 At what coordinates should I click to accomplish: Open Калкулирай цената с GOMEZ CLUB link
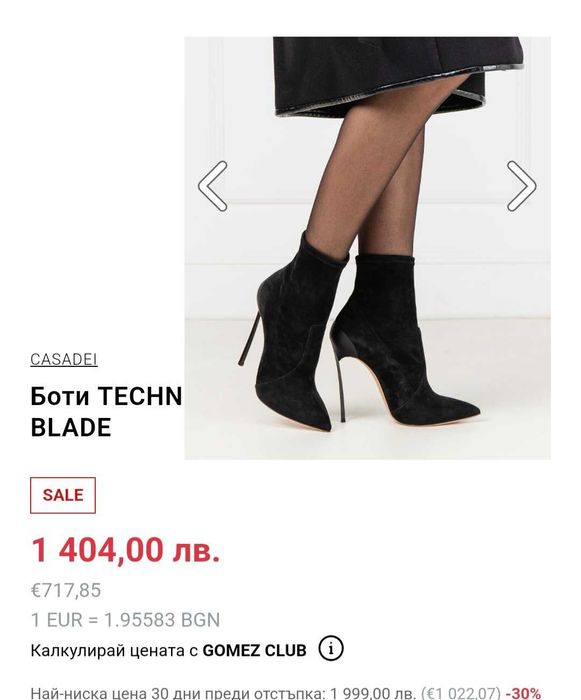pos(168,650)
